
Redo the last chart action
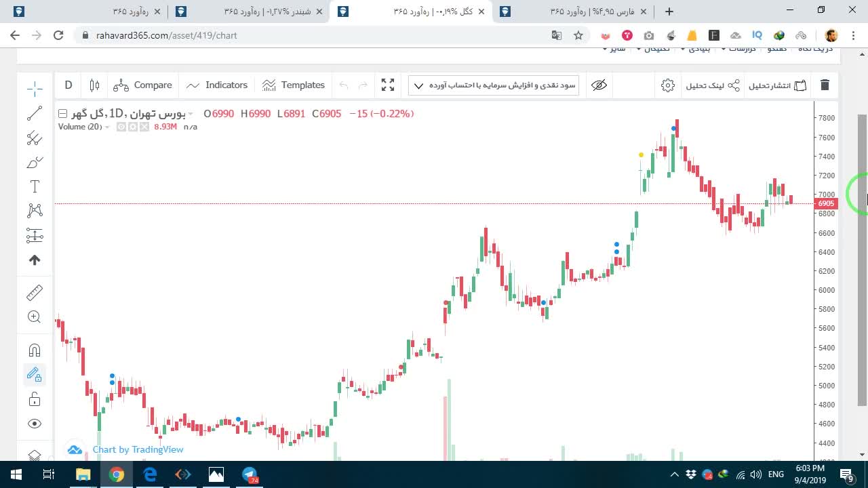[x=363, y=85]
